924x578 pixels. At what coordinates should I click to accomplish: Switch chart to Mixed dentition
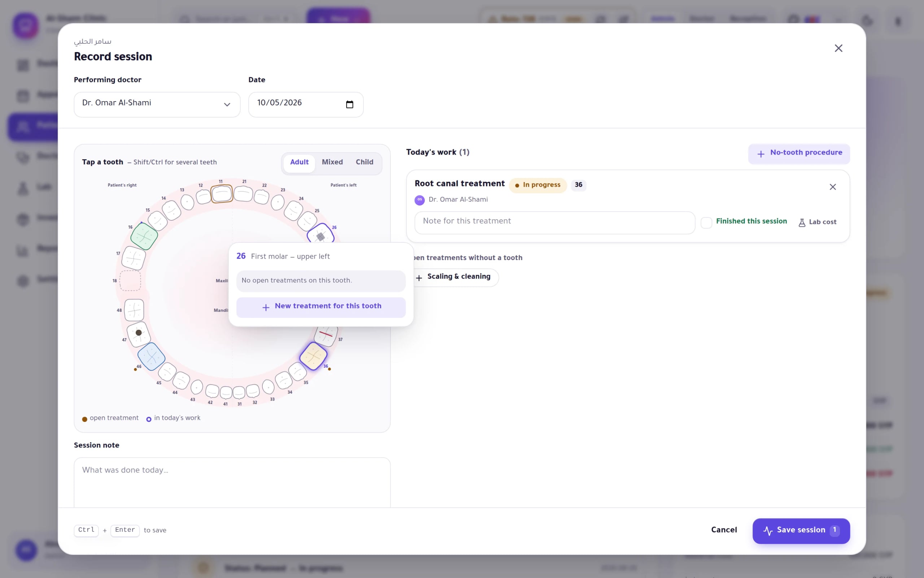(x=332, y=163)
